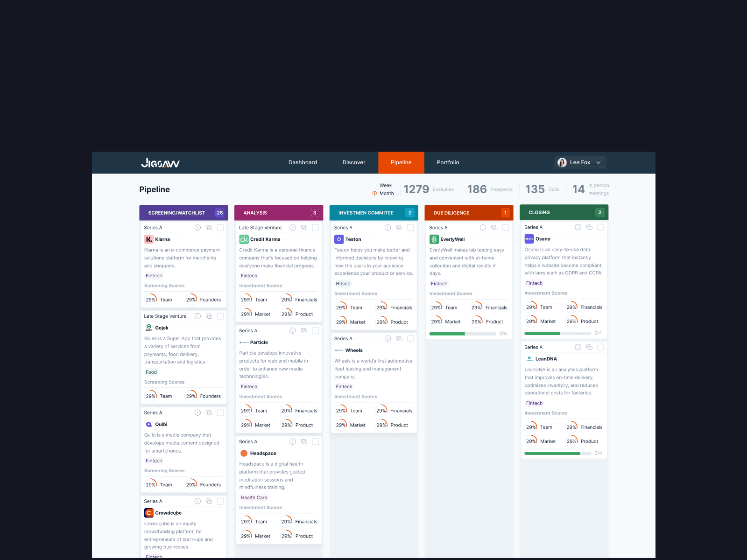Check the Credit Karma card checkbox

coord(316,228)
